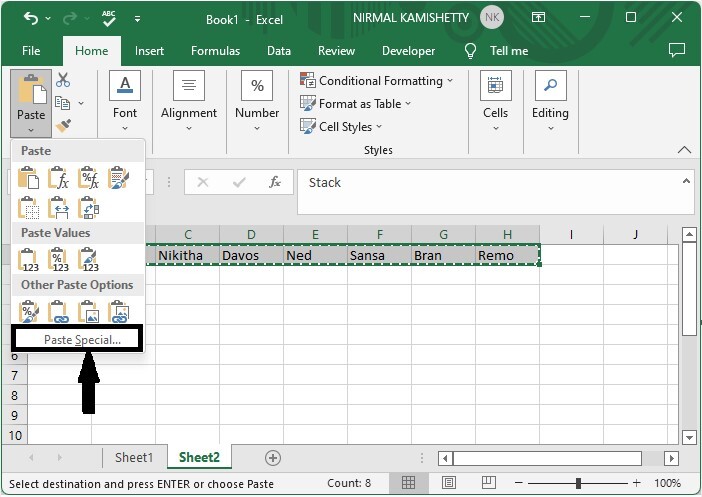Expand the formula bar chevron

[x=686, y=181]
